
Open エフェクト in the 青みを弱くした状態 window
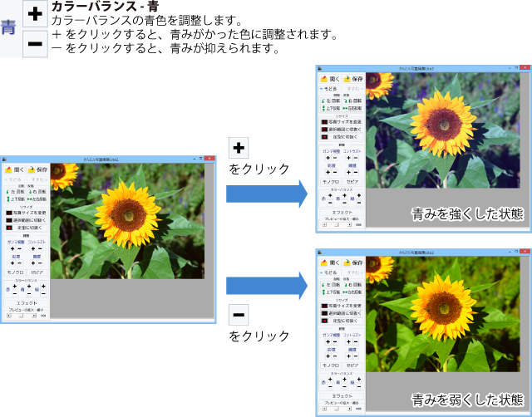coord(342,395)
